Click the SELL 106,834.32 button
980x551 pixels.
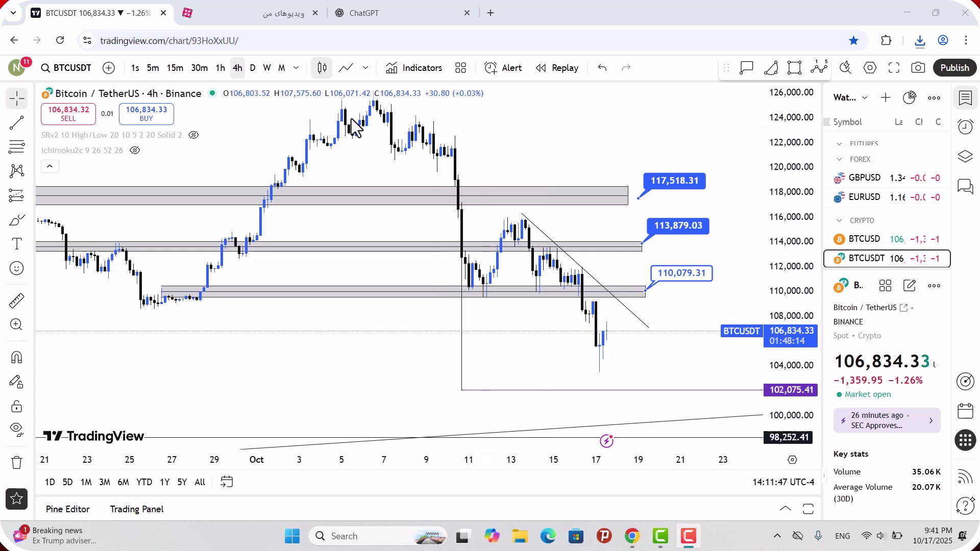point(68,114)
